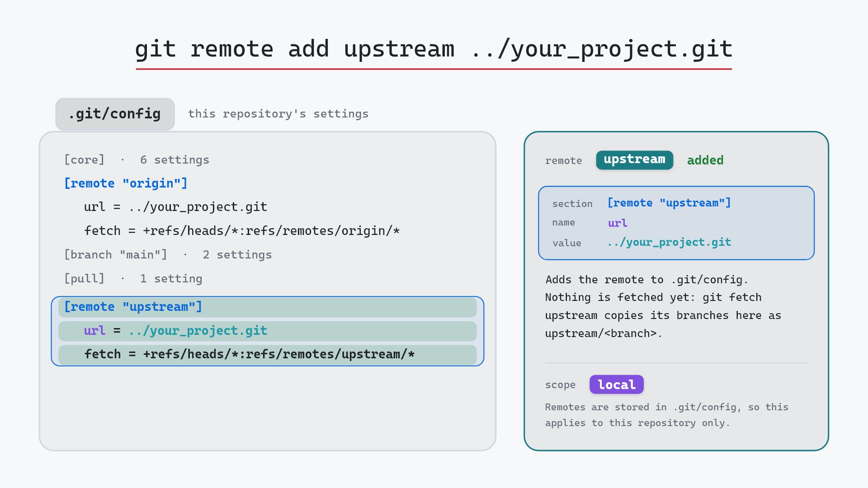Select the [remote "origin"] section header

click(x=126, y=183)
